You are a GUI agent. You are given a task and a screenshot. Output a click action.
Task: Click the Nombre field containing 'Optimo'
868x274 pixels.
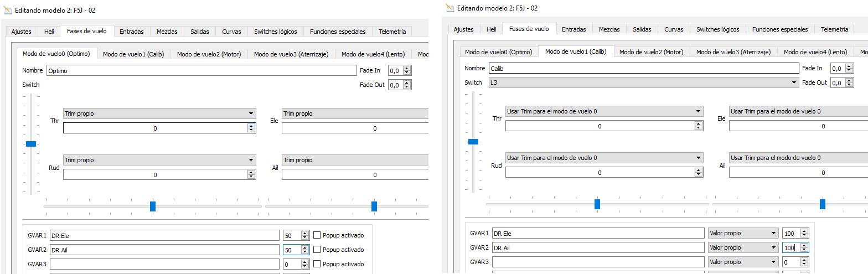pyautogui.click(x=201, y=71)
